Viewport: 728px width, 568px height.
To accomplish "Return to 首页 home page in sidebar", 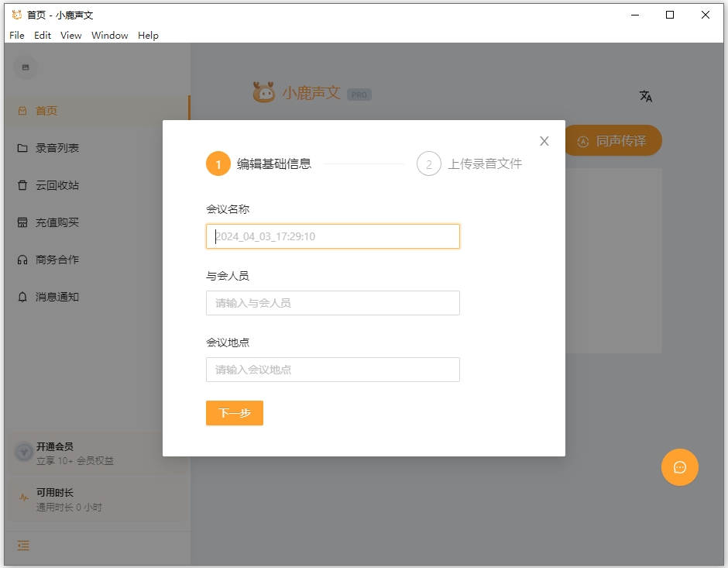I will [x=48, y=110].
